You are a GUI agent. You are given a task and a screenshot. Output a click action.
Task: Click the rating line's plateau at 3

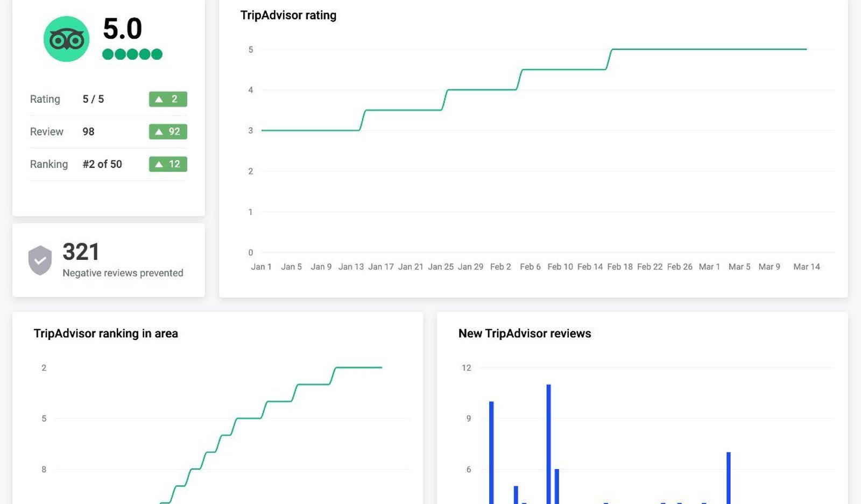click(x=310, y=130)
